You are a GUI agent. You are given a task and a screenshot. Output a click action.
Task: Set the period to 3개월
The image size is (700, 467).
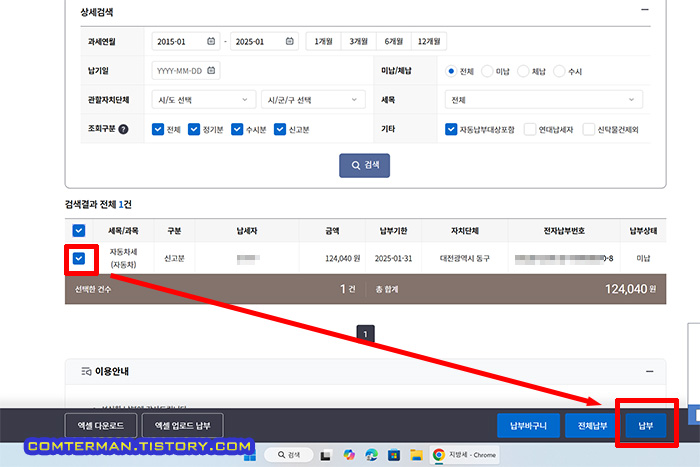[x=358, y=41]
